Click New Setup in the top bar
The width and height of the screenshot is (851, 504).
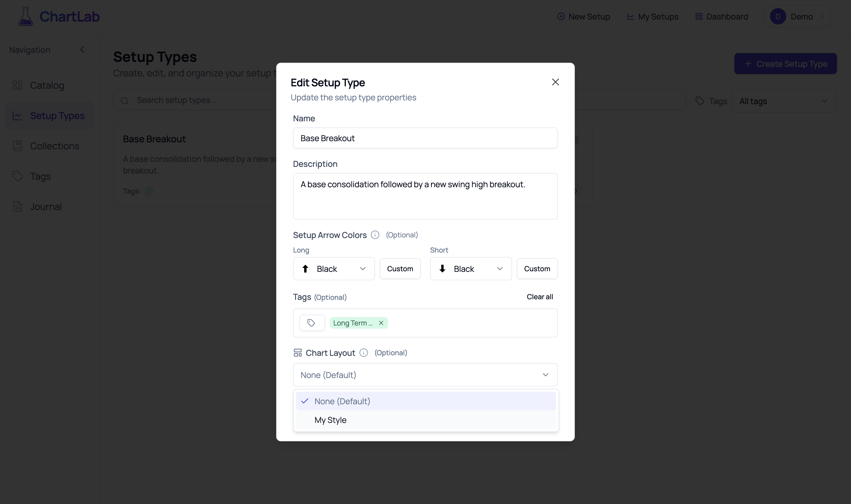click(x=583, y=16)
